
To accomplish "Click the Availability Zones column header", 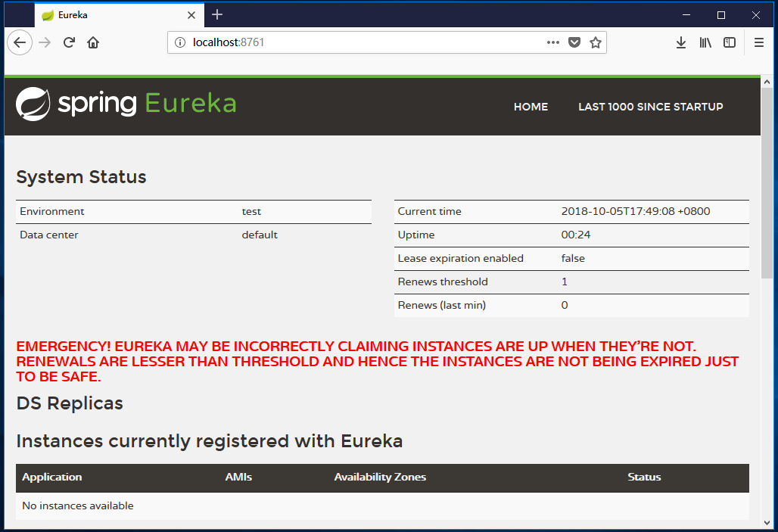I will (x=380, y=478).
